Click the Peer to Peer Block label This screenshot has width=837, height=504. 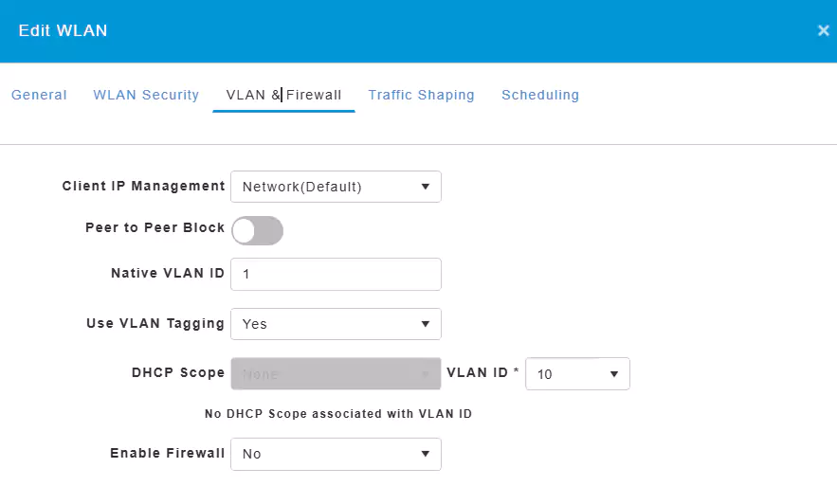pos(155,228)
